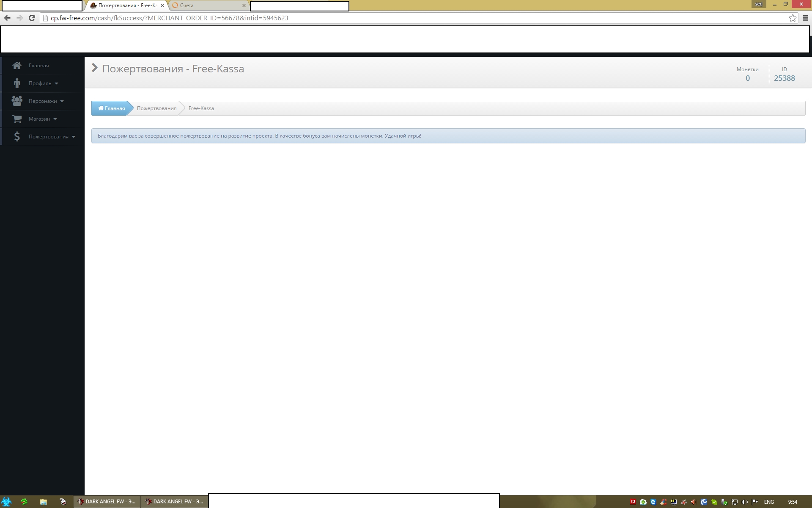
Task: Click the green cloud clock tray icon
Action: point(643,502)
